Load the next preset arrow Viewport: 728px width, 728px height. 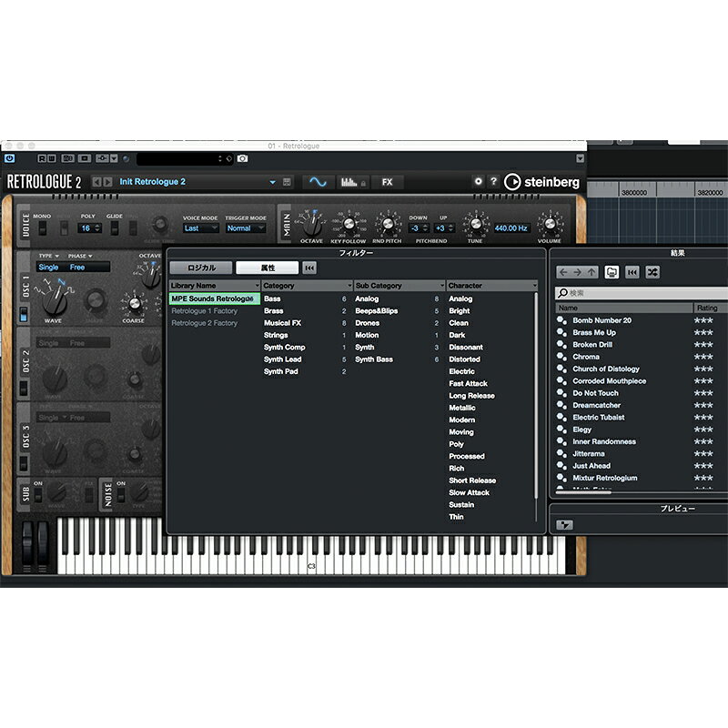(x=107, y=182)
